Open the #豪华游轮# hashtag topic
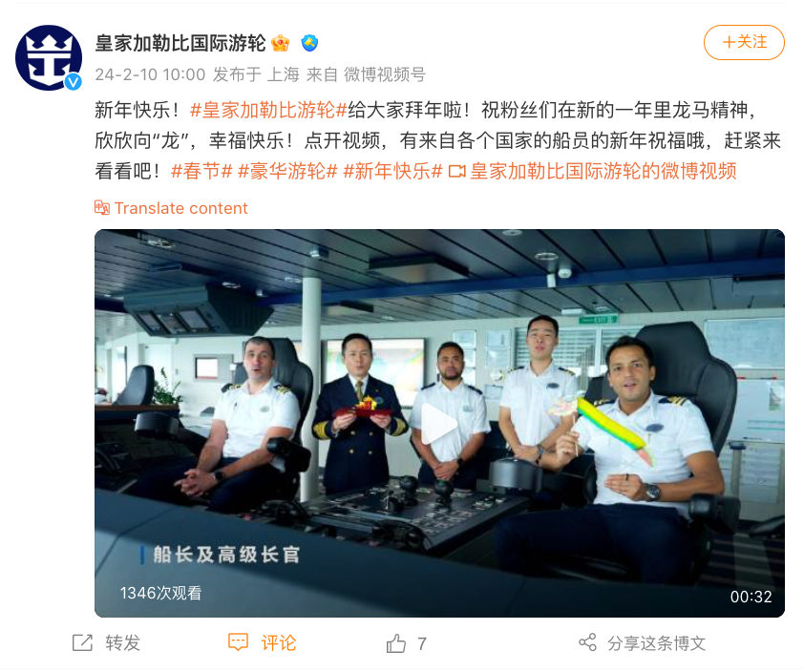The height and width of the screenshot is (672, 804). pyautogui.click(x=287, y=171)
